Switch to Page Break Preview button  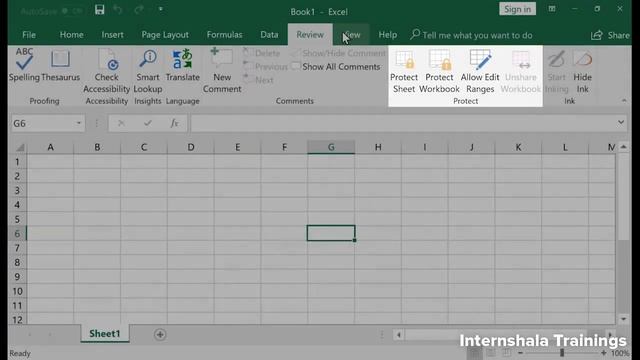[x=507, y=353]
